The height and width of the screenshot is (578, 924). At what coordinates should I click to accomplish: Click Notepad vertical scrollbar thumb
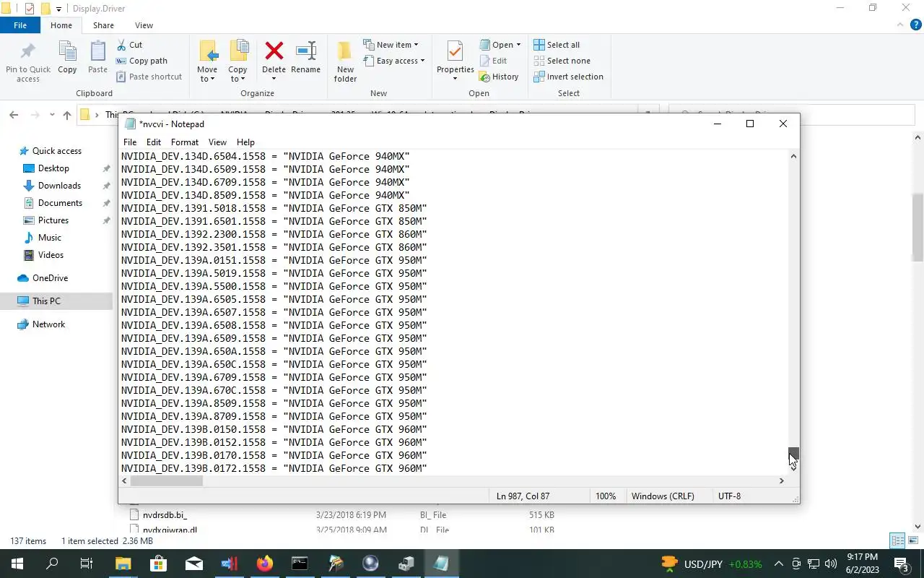pyautogui.click(x=793, y=453)
